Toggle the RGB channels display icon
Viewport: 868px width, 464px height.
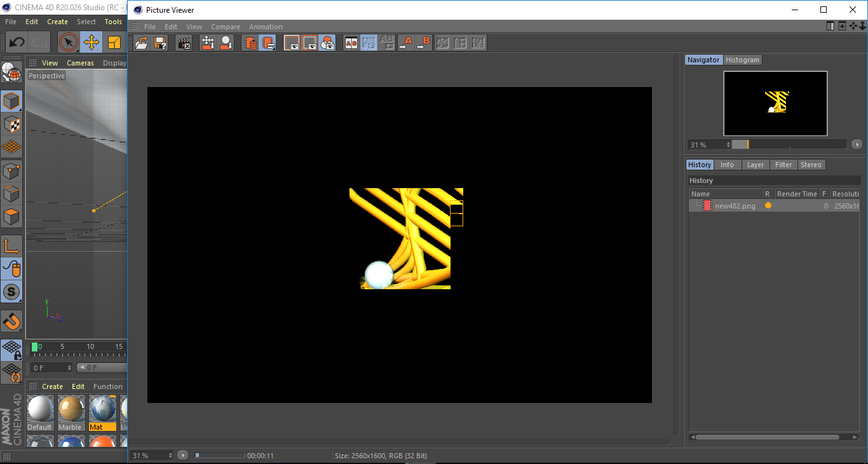(327, 43)
